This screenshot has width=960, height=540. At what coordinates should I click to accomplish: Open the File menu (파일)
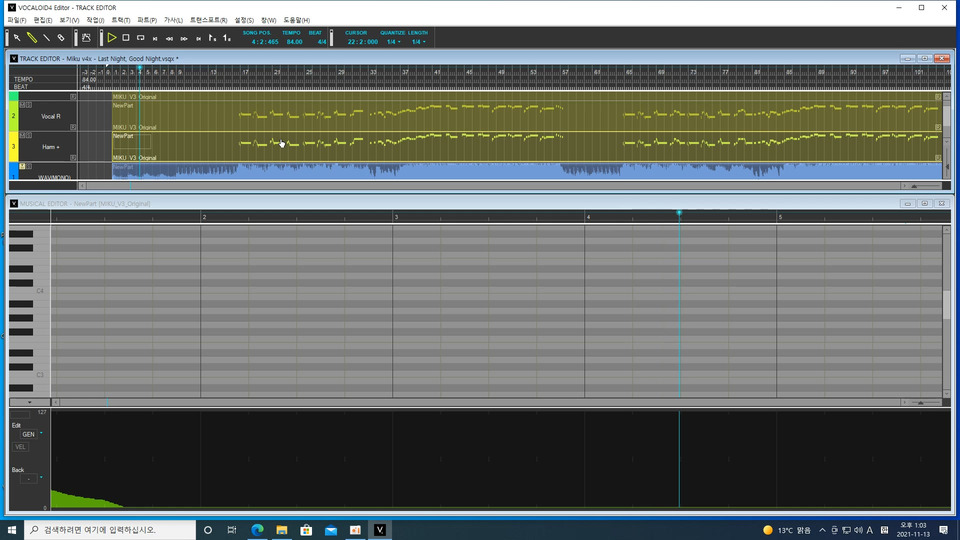tap(17, 20)
